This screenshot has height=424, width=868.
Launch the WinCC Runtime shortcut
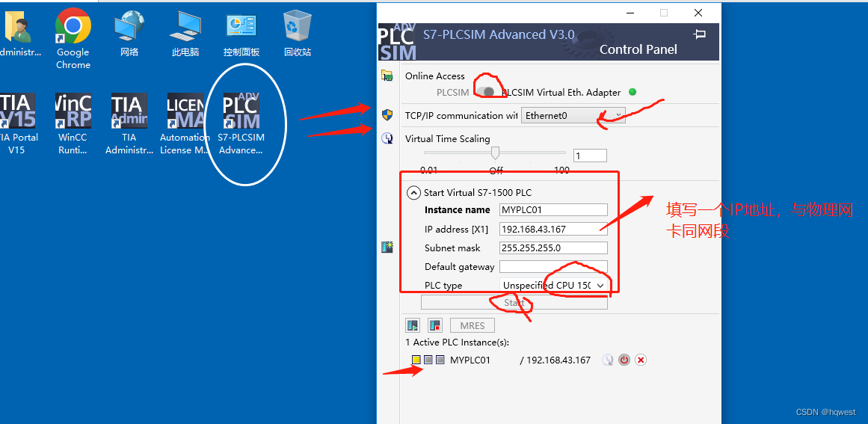click(73, 124)
